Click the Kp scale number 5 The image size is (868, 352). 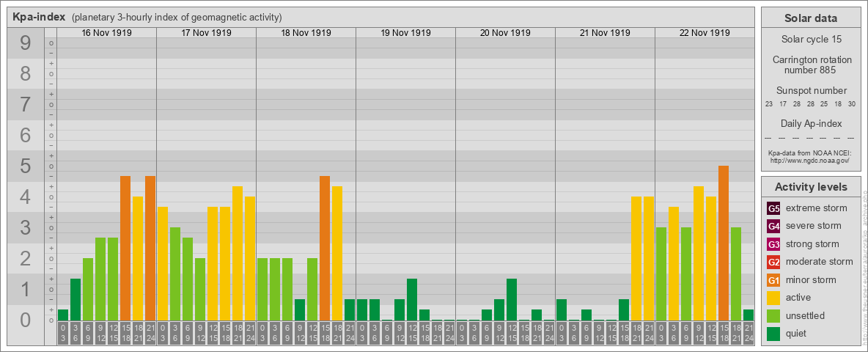click(26, 166)
